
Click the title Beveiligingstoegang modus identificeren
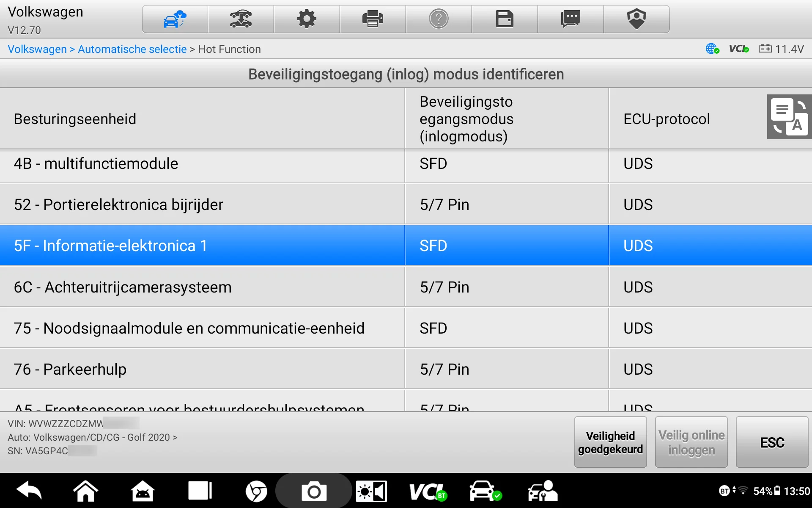tap(406, 74)
